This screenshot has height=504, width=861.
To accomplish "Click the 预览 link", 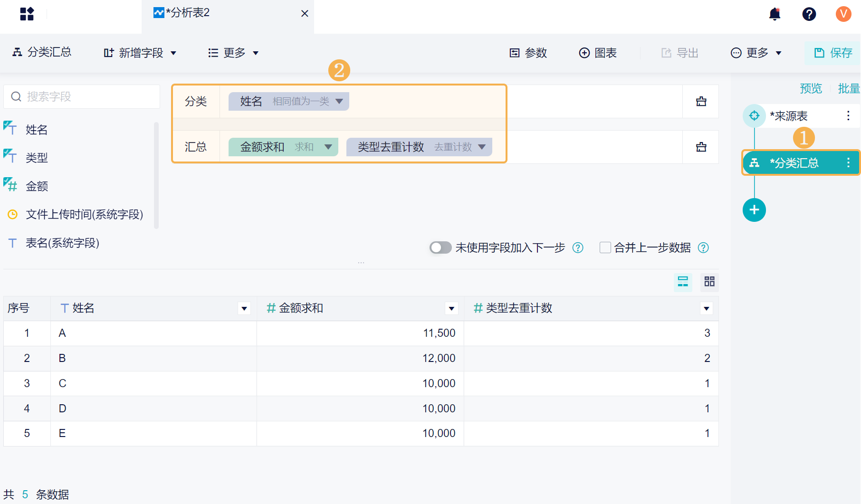I will tap(811, 88).
